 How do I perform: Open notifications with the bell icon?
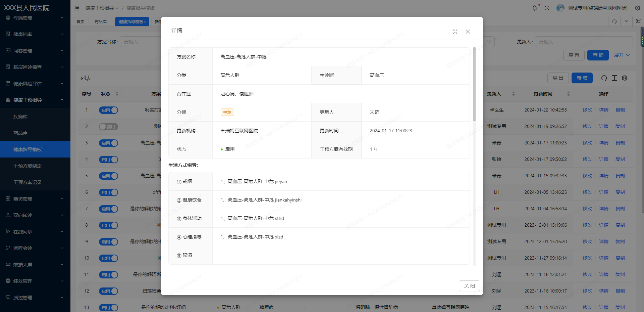pyautogui.click(x=534, y=8)
